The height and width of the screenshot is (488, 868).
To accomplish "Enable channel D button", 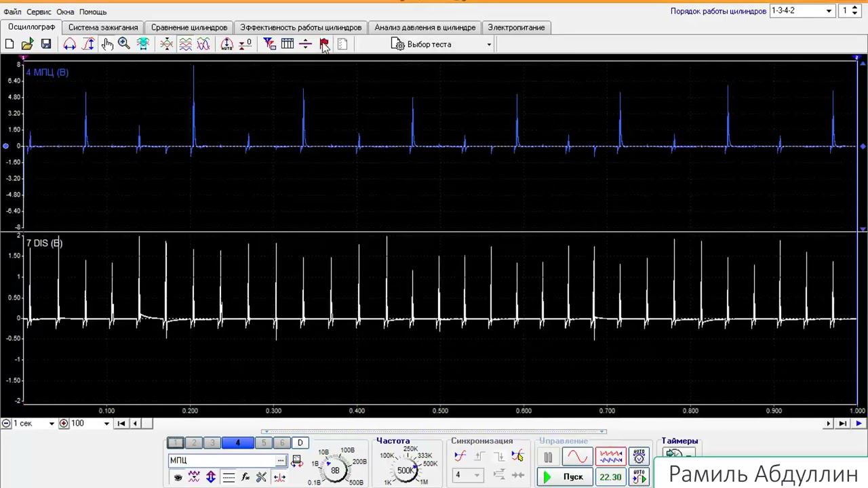I will tap(300, 443).
